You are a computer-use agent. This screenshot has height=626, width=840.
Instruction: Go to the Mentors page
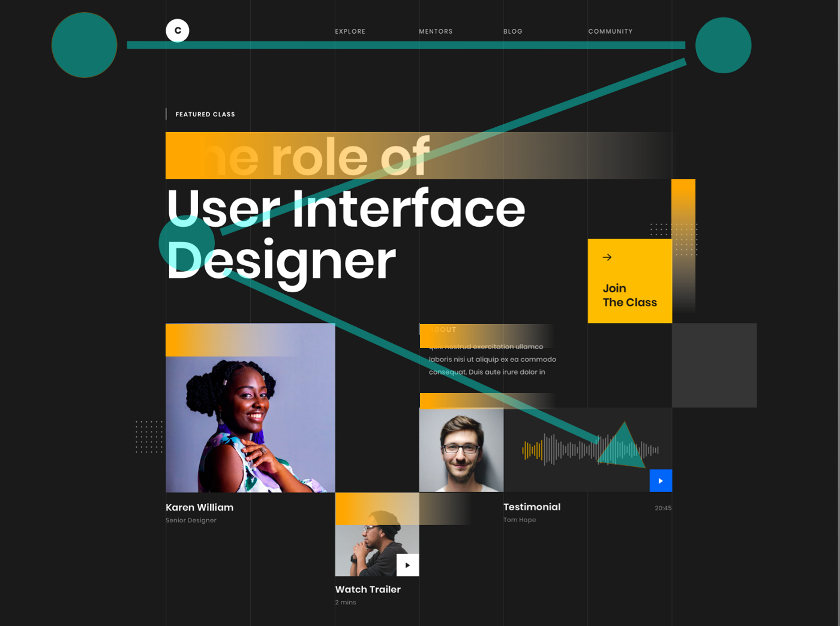(436, 31)
